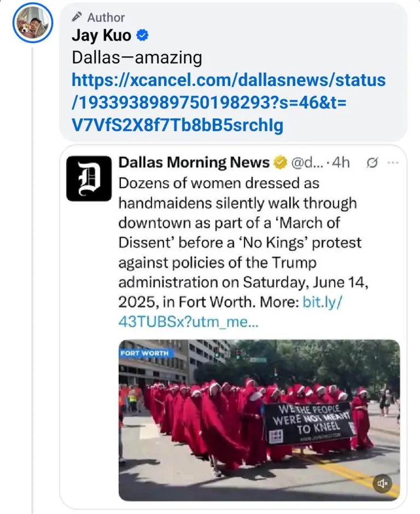420x514 pixels.
Task: Click the Author label above the name
Action: point(106,18)
